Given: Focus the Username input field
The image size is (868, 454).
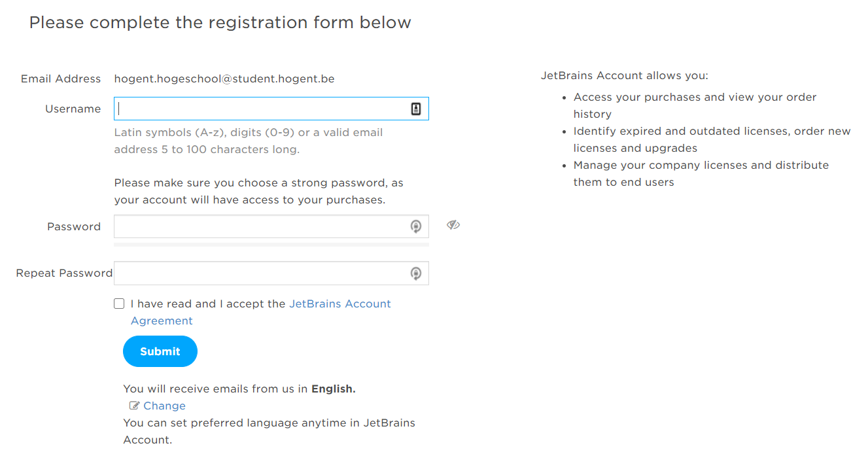Looking at the screenshot, I should coord(271,109).
